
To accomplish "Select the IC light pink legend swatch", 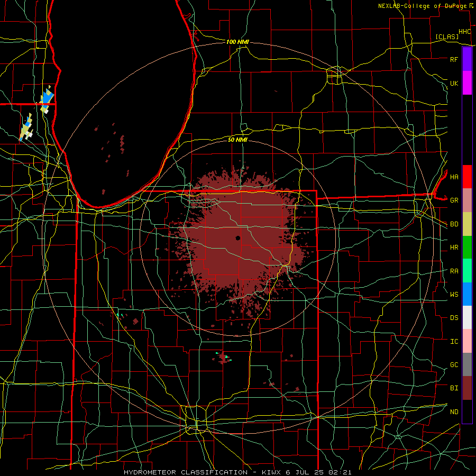I will (467, 341).
